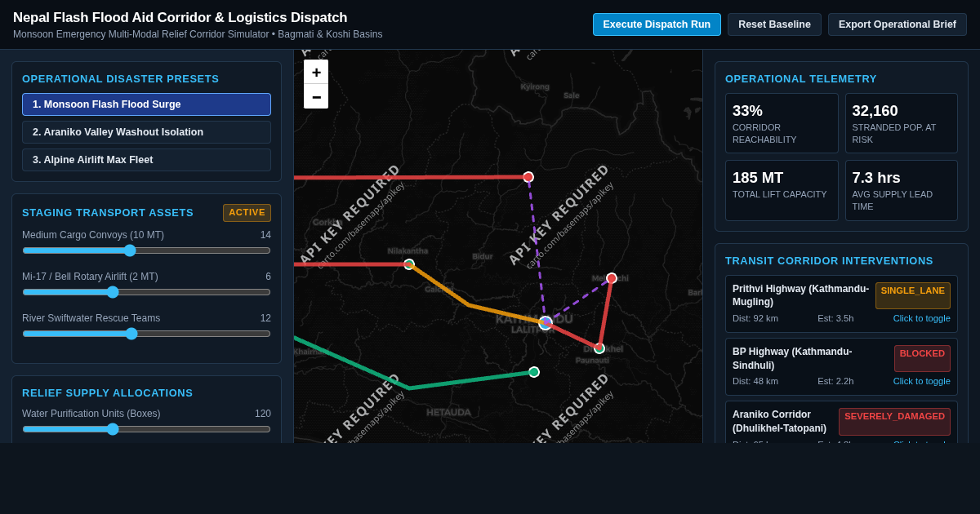Click the 'Dist: 92 km' value
This screenshot has width=980, height=514.
click(x=755, y=318)
